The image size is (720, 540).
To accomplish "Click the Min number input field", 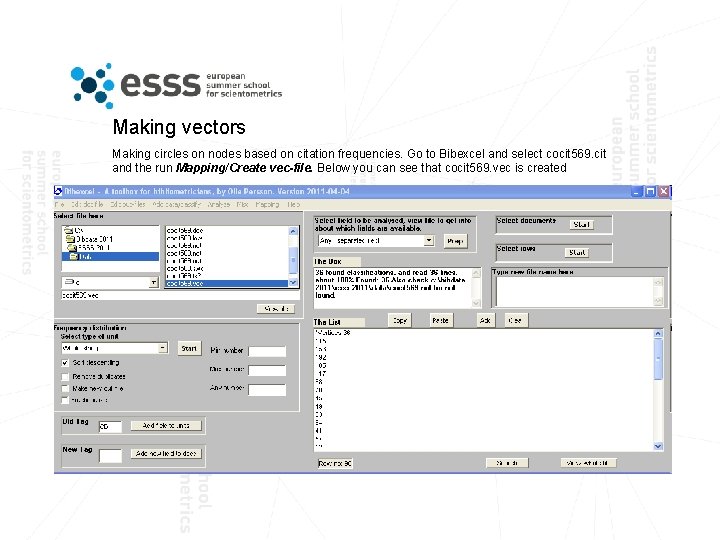I will 267,351.
